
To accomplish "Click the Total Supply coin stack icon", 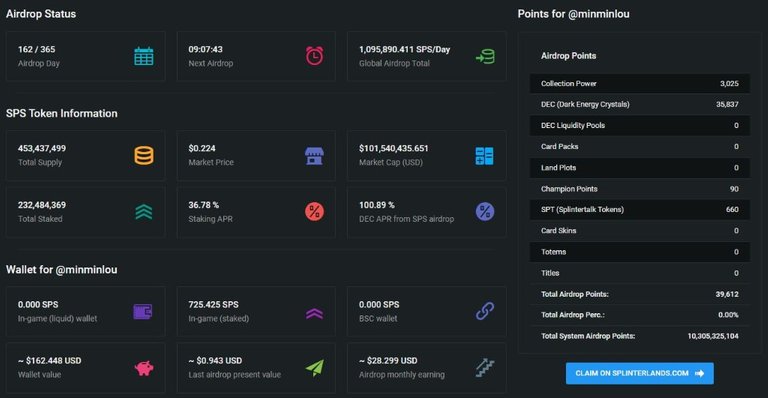I will click(144, 156).
